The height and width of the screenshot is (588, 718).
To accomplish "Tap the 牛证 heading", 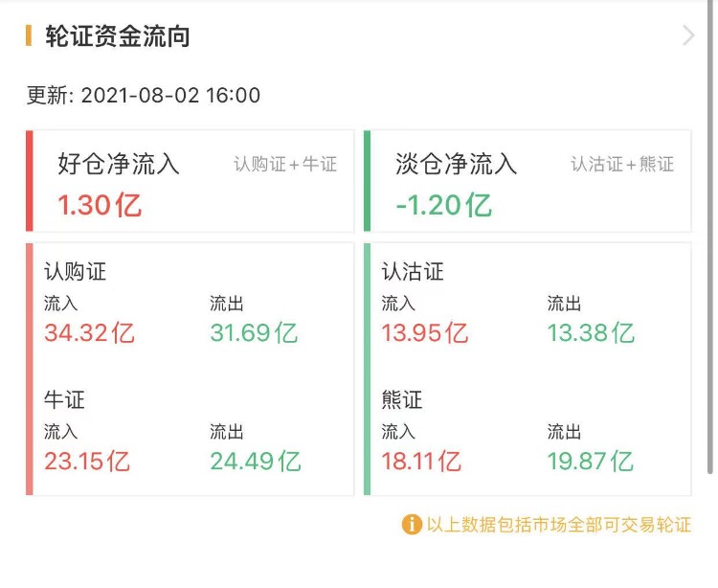I will pos(65,399).
